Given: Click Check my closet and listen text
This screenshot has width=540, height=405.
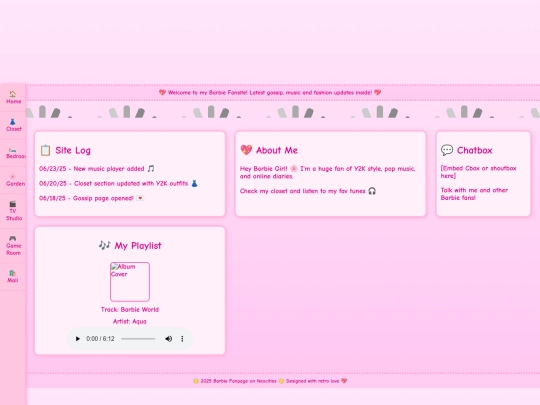Looking at the screenshot, I should pyautogui.click(x=308, y=191).
